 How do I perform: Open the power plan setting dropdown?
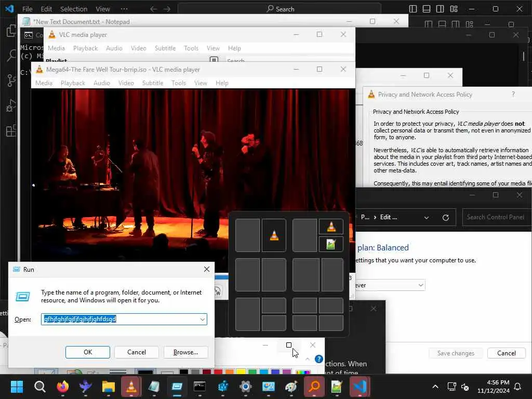tap(390, 285)
